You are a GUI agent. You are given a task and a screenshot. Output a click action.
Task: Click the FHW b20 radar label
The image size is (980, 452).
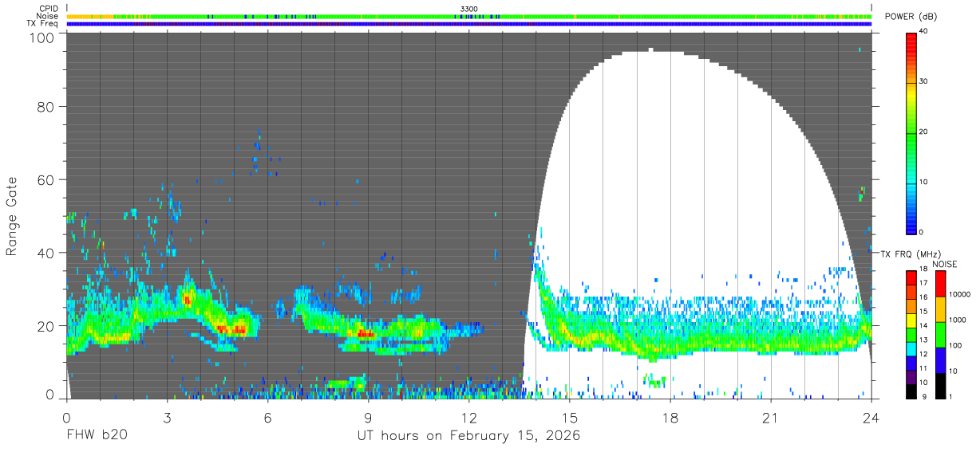96,436
